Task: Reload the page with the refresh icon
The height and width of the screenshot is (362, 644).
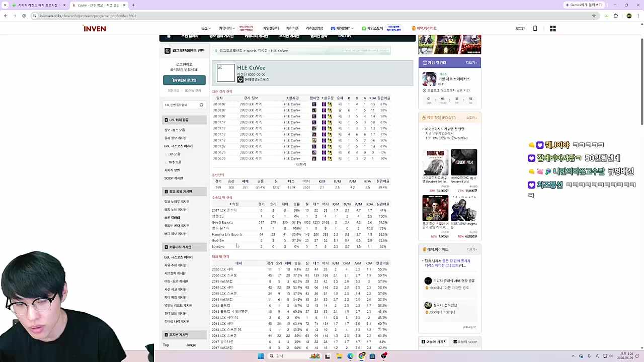Action: [24, 16]
